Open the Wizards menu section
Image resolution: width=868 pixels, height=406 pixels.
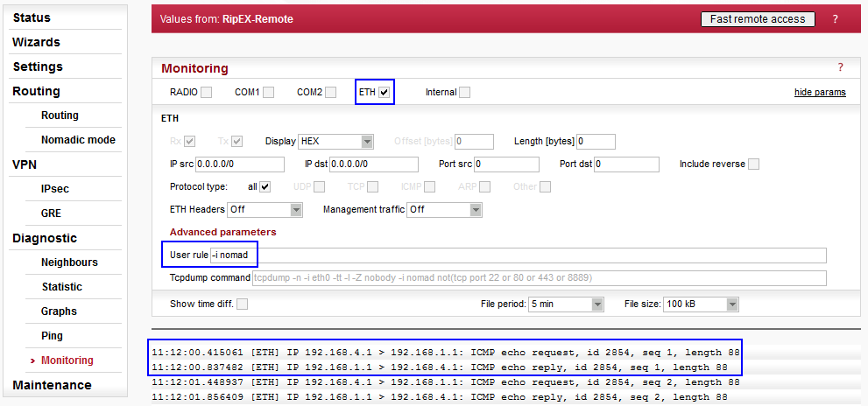pos(36,42)
